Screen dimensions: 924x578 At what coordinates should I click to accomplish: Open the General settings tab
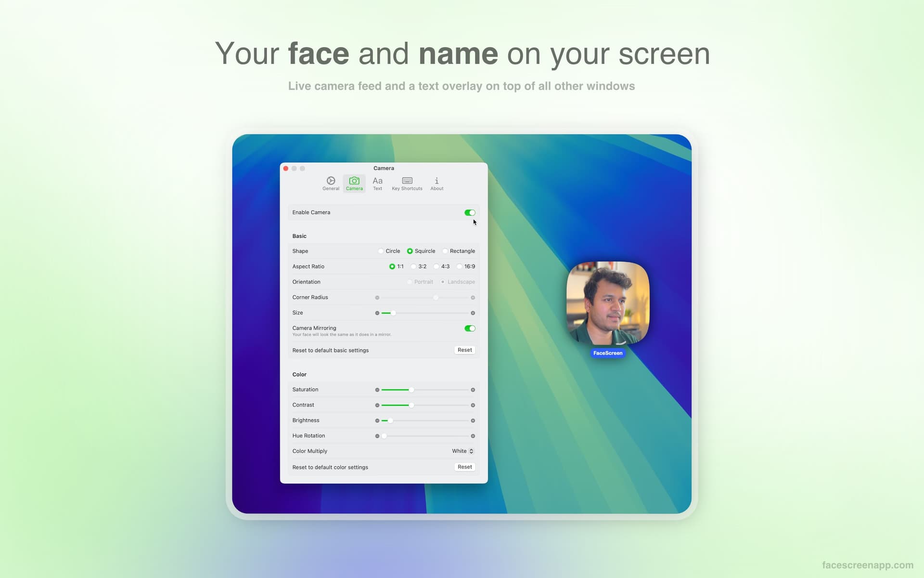[331, 184]
